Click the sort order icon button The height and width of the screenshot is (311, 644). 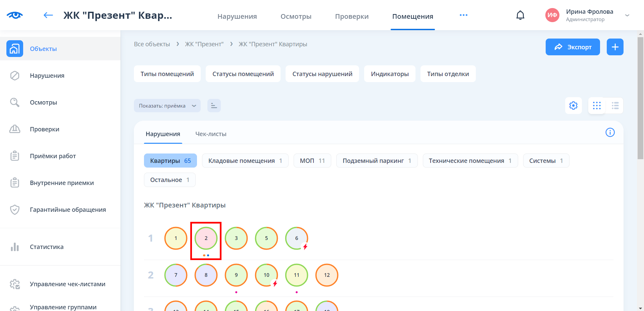coord(214,106)
